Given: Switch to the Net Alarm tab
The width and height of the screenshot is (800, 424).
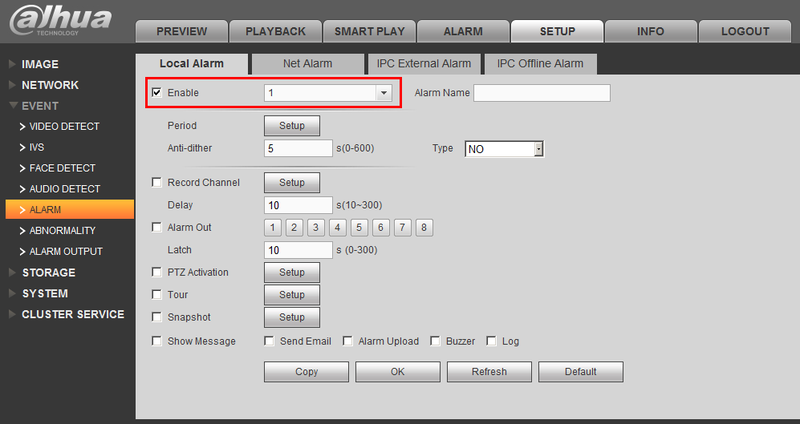Looking at the screenshot, I should 308,64.
